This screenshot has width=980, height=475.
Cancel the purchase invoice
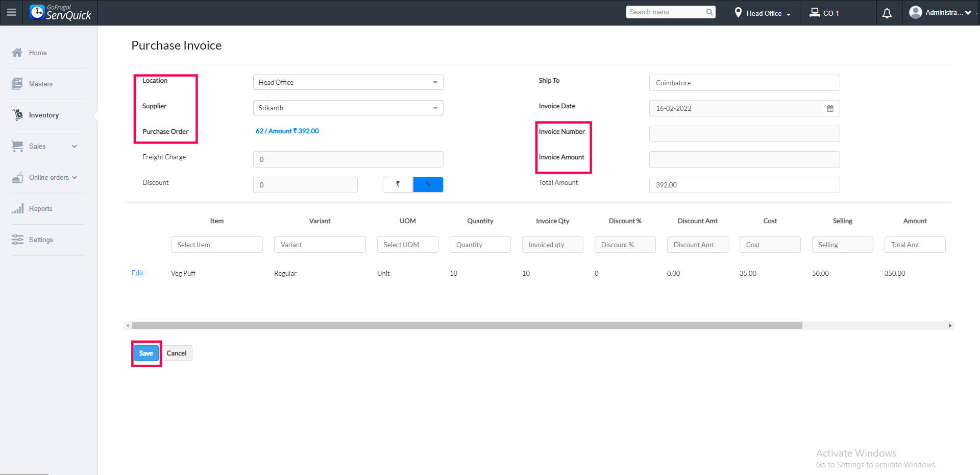point(177,353)
